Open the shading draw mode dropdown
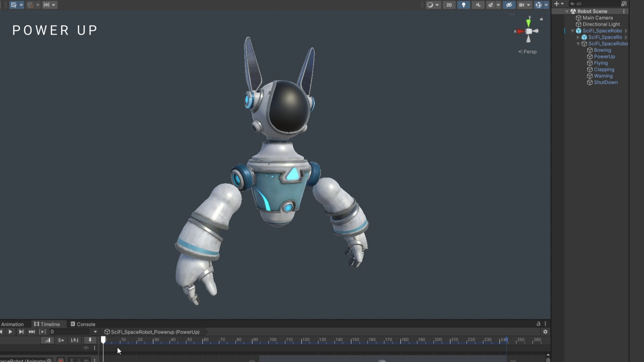 click(433, 5)
